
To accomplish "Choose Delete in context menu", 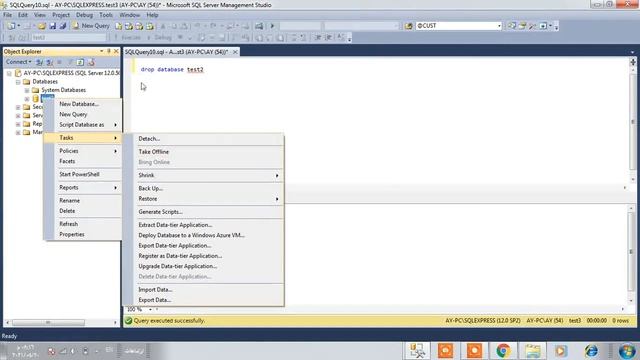I will coord(83,211).
